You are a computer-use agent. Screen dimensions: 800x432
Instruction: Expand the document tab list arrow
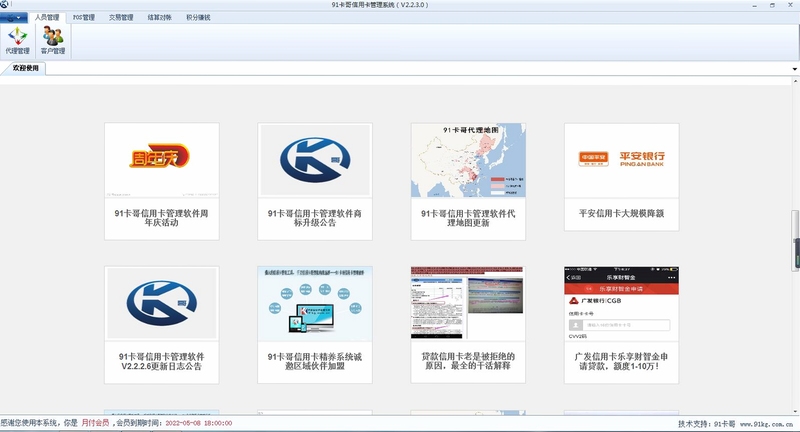(x=795, y=69)
